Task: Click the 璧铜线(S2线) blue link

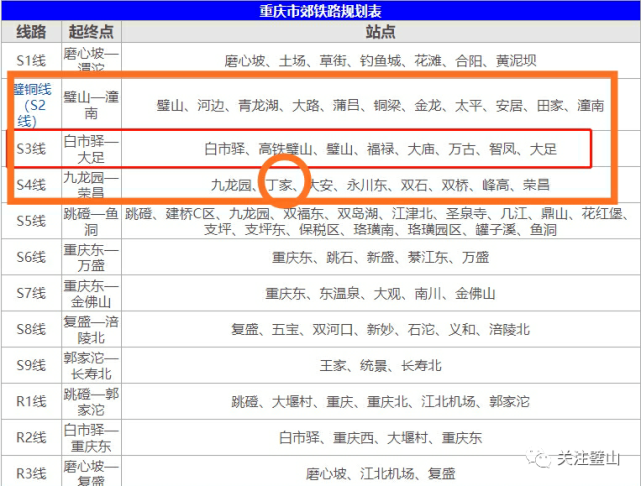Action: [32, 105]
